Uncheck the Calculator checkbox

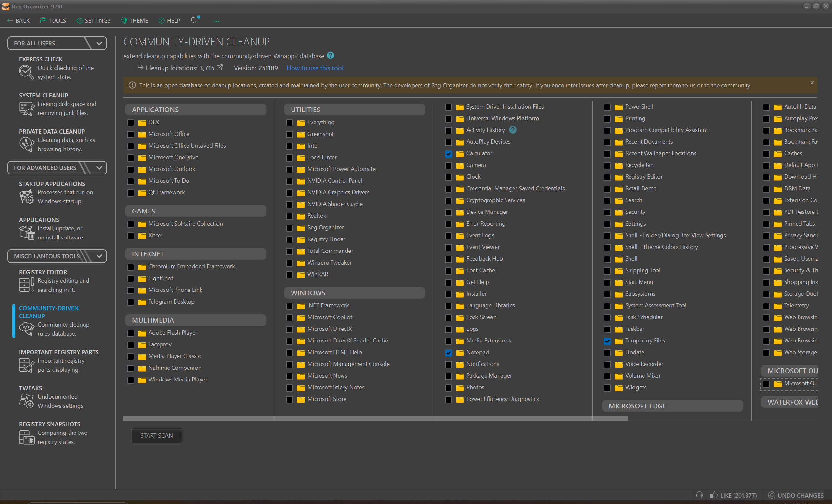[448, 154]
